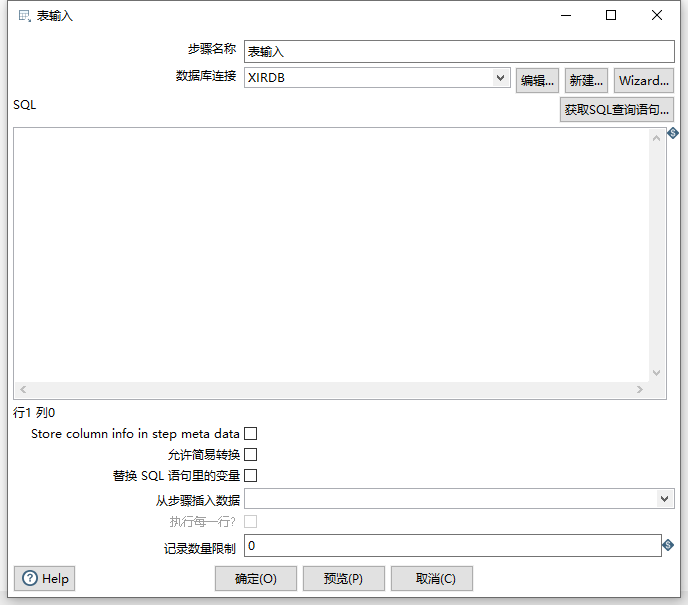
Task: Cancel with 取消(C) button
Action: 432,579
